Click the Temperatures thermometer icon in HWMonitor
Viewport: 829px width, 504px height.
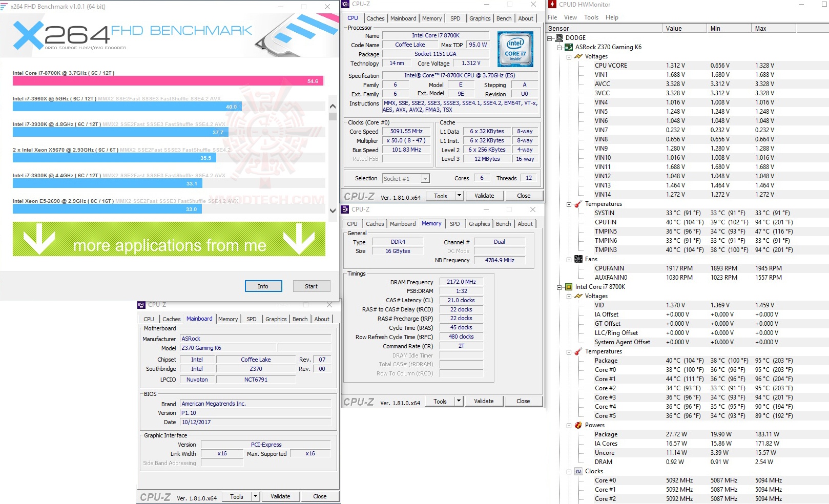click(x=578, y=204)
